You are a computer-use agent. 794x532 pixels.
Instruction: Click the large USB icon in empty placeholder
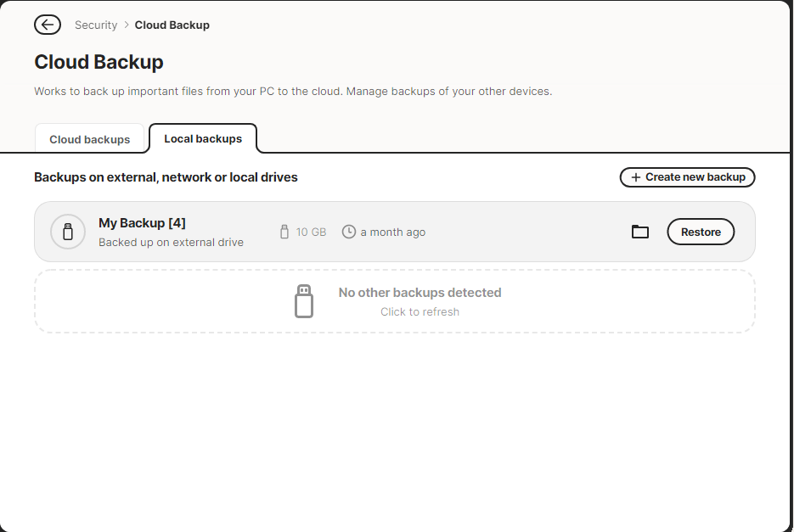tap(304, 301)
